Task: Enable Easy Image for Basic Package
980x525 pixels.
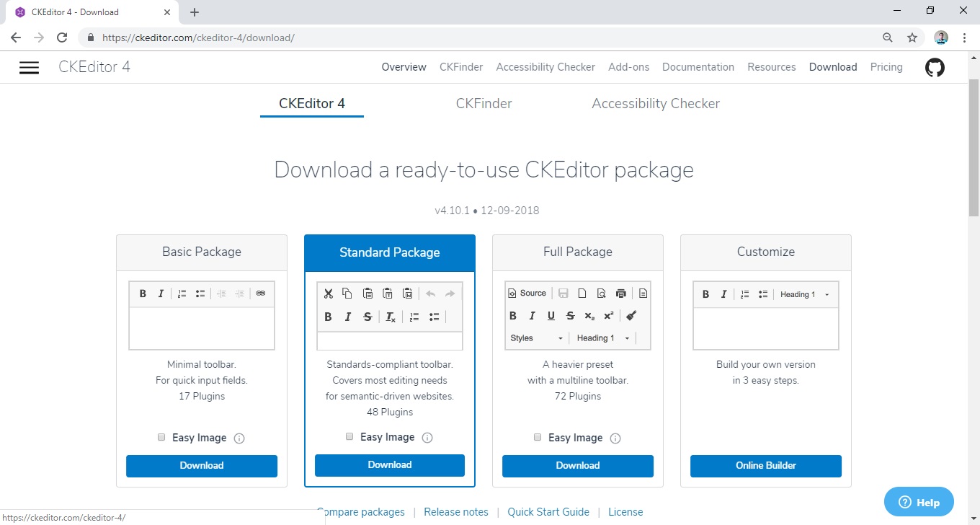Action: (161, 437)
